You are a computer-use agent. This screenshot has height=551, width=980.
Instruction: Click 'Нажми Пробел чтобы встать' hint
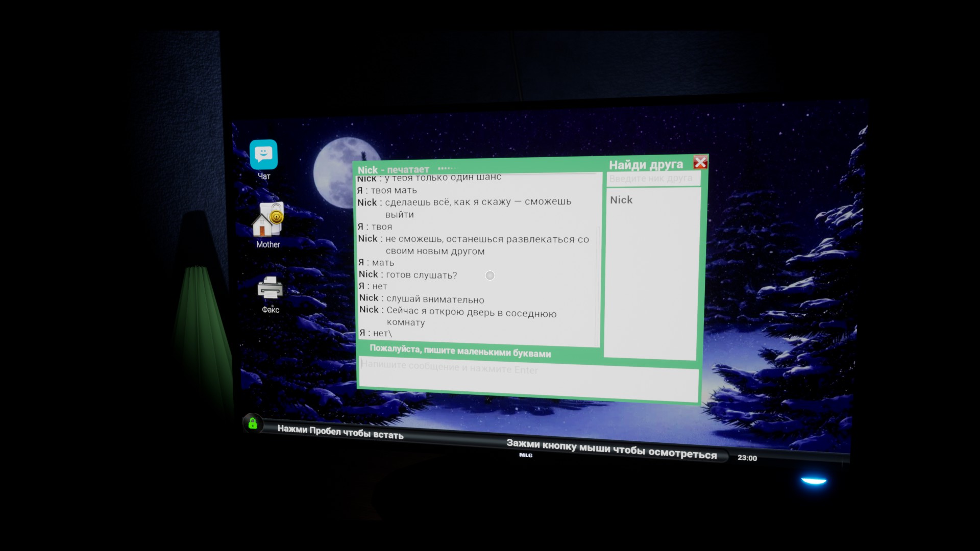click(340, 432)
